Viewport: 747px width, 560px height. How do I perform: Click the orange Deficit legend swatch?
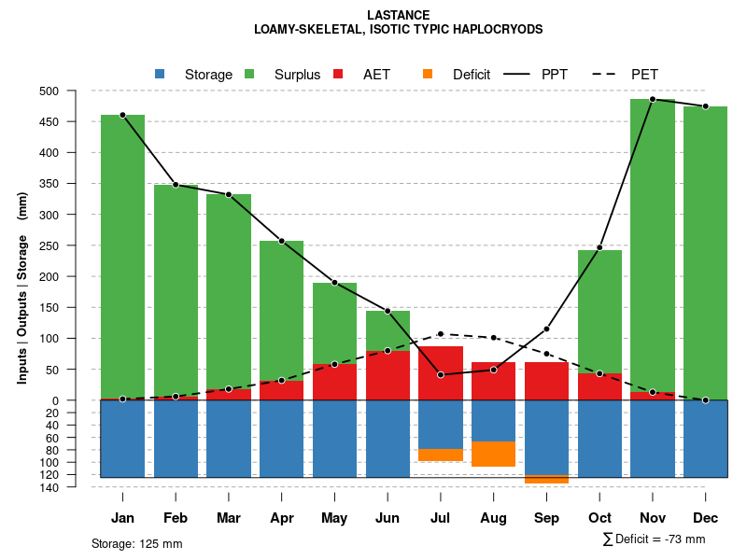click(428, 74)
